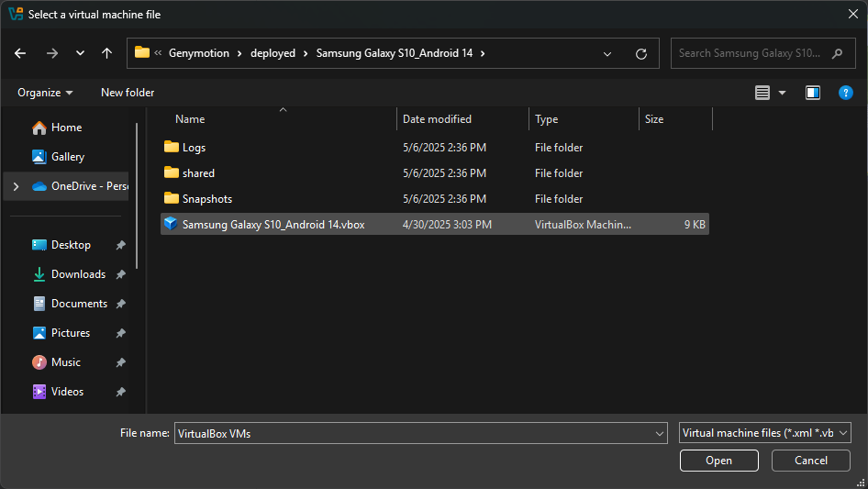Click deployed in the breadcrumb path
This screenshot has width=868, height=489.
[x=273, y=53]
